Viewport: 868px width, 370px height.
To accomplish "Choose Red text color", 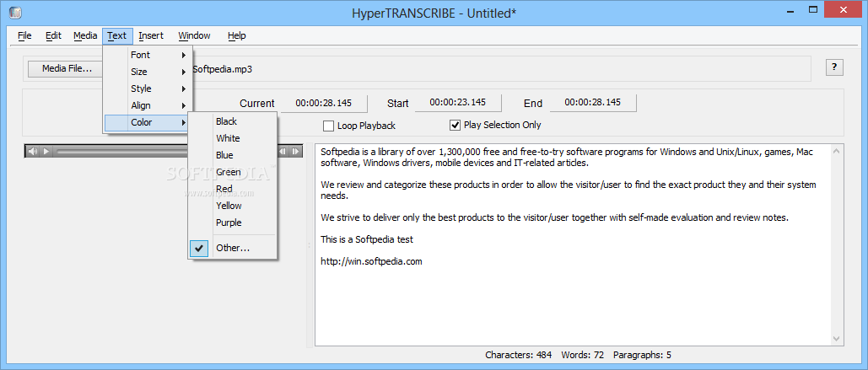I will point(233,189).
